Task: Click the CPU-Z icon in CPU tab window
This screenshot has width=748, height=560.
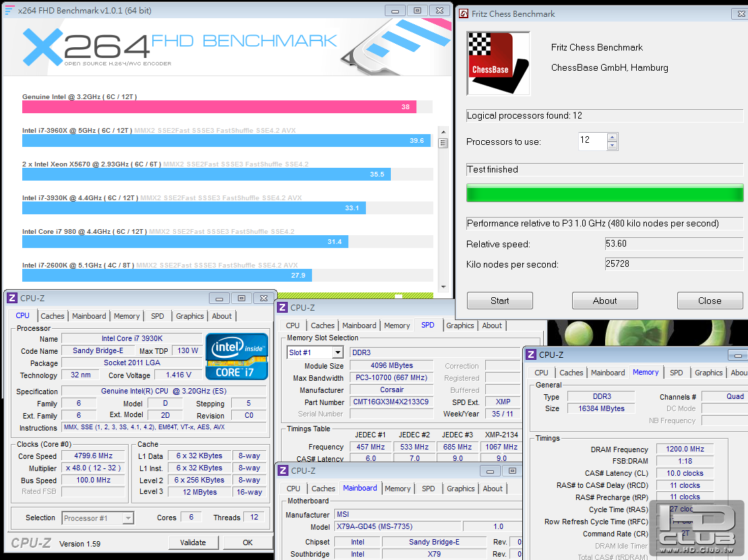Action: pos(12,298)
